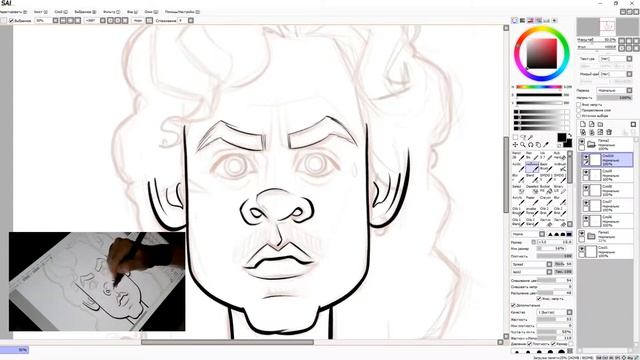The width and height of the screenshot is (640, 360).
Task: Pick the flat rectangular brush tip shape
Action: tap(569, 234)
